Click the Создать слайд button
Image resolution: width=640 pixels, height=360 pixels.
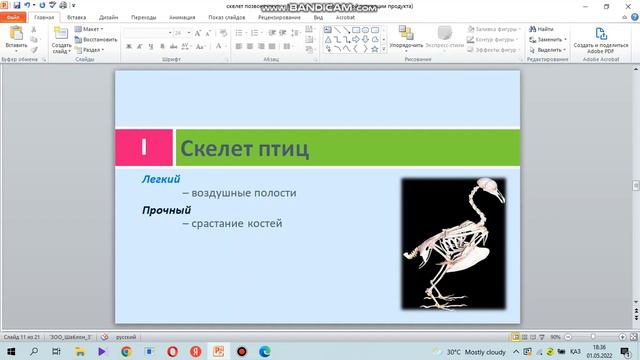(x=61, y=40)
